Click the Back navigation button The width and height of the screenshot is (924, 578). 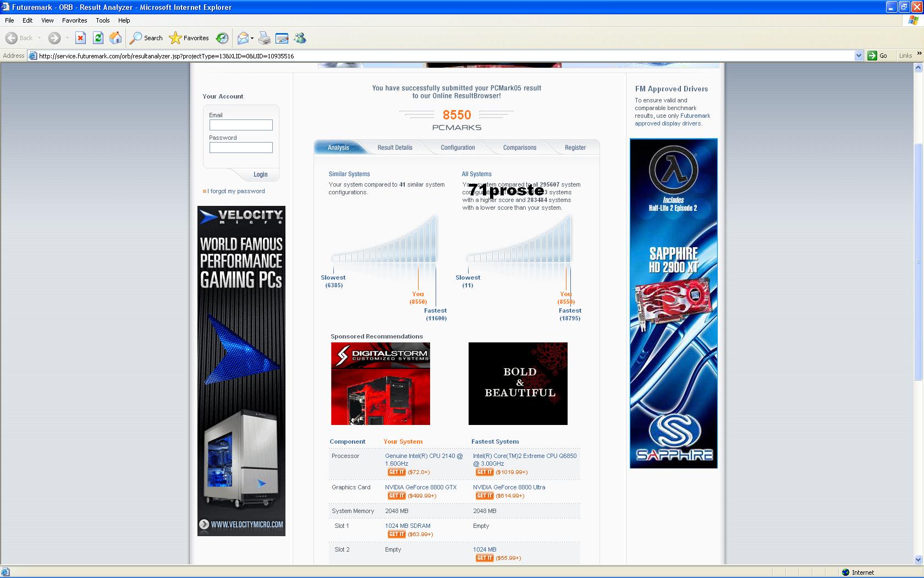point(19,38)
